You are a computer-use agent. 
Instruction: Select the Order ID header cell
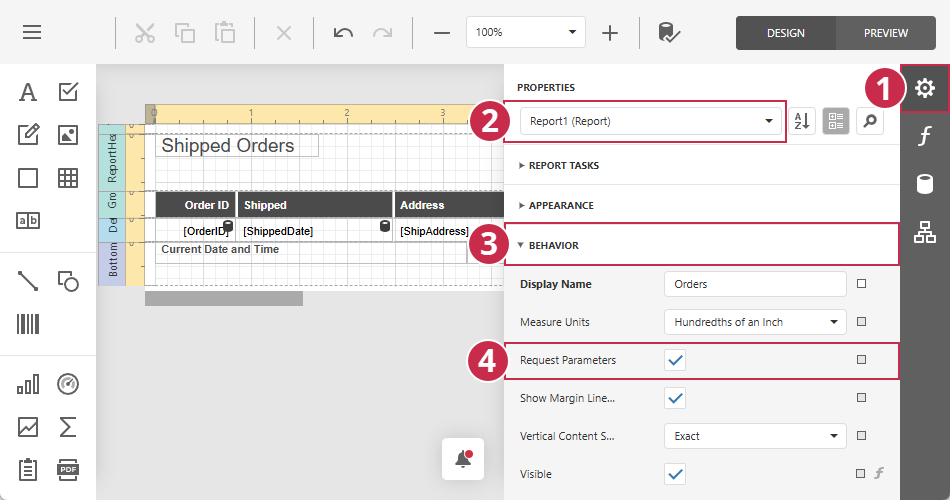tap(195, 205)
